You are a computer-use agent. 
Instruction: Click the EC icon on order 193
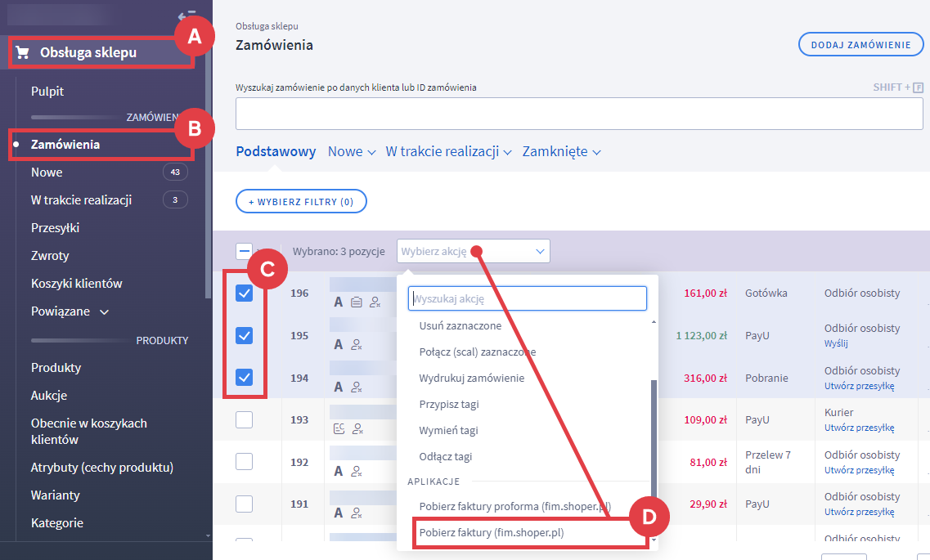click(x=339, y=429)
